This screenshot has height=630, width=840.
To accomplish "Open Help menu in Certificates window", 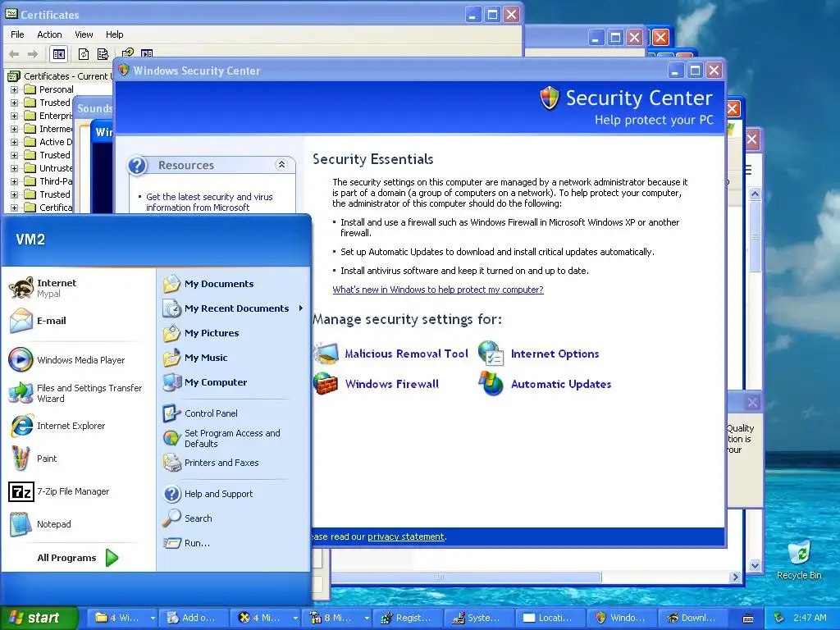I will click(x=114, y=34).
